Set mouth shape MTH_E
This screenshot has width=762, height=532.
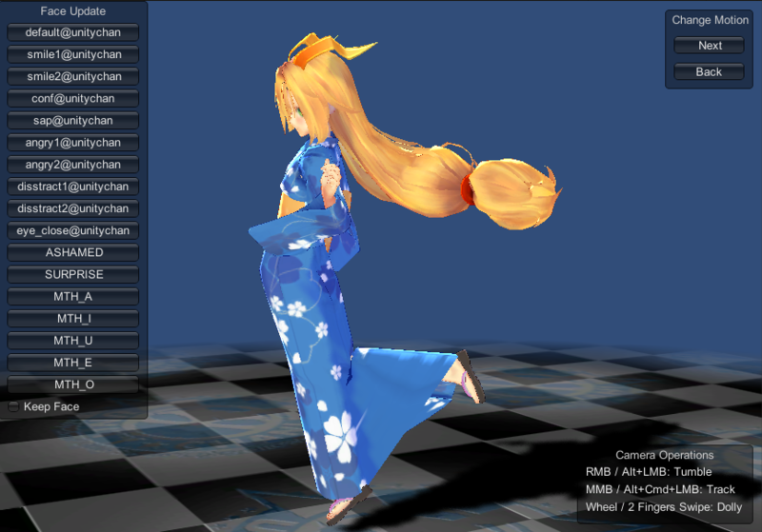point(73,363)
